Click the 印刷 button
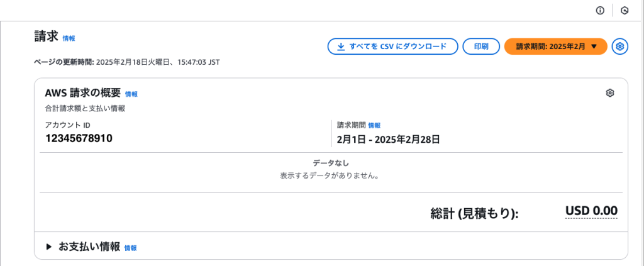 481,47
